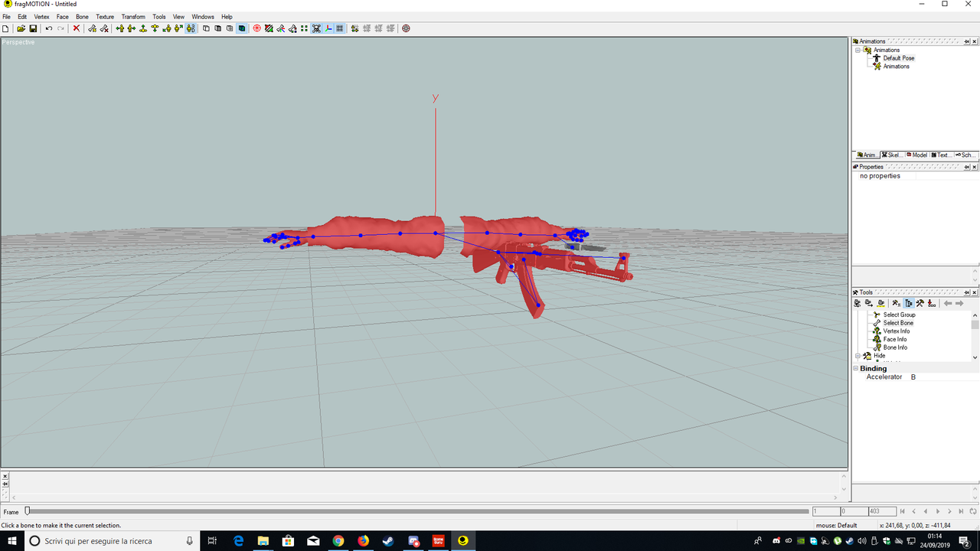Open Steam from the taskbar
The image size is (980, 551).
coord(388,541)
